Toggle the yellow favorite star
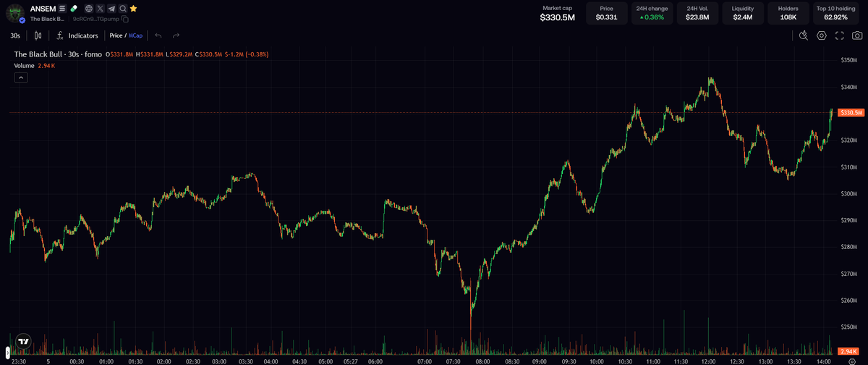The image size is (868, 365). 134,8
